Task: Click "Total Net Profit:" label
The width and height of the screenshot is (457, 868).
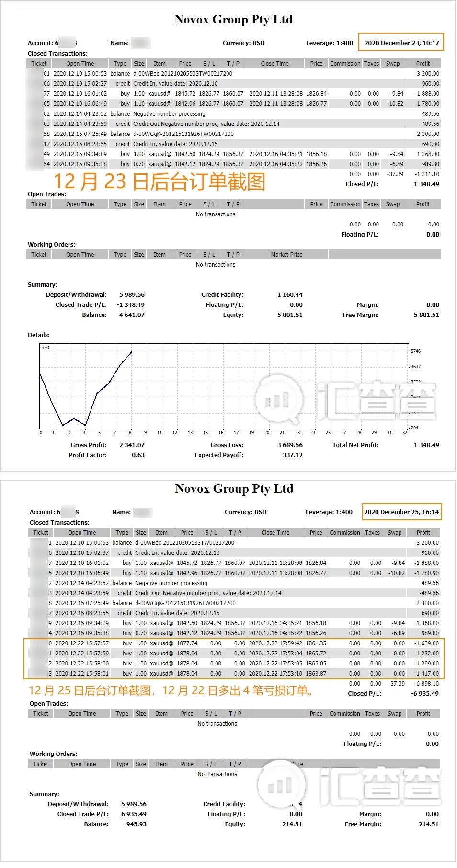Action: pyautogui.click(x=355, y=445)
